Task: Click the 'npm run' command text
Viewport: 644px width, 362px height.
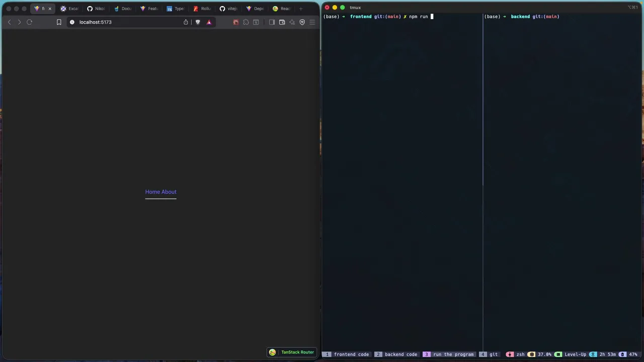Action: (419, 17)
